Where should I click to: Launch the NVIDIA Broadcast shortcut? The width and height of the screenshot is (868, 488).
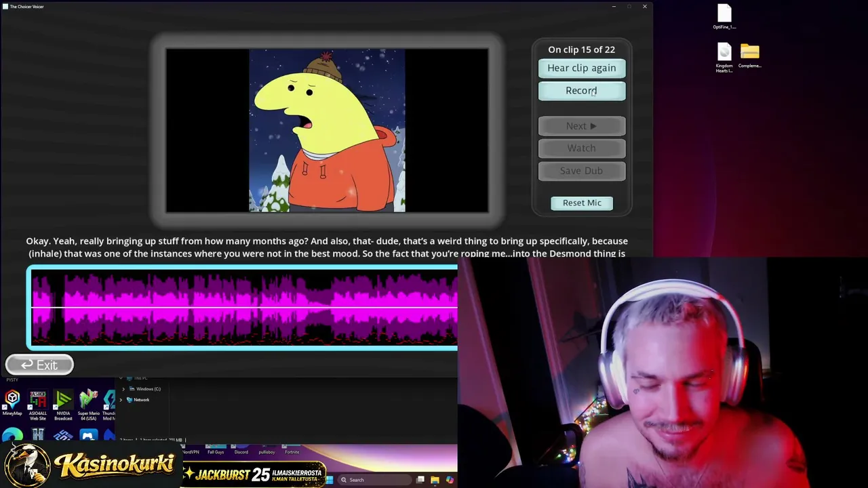coord(63,405)
